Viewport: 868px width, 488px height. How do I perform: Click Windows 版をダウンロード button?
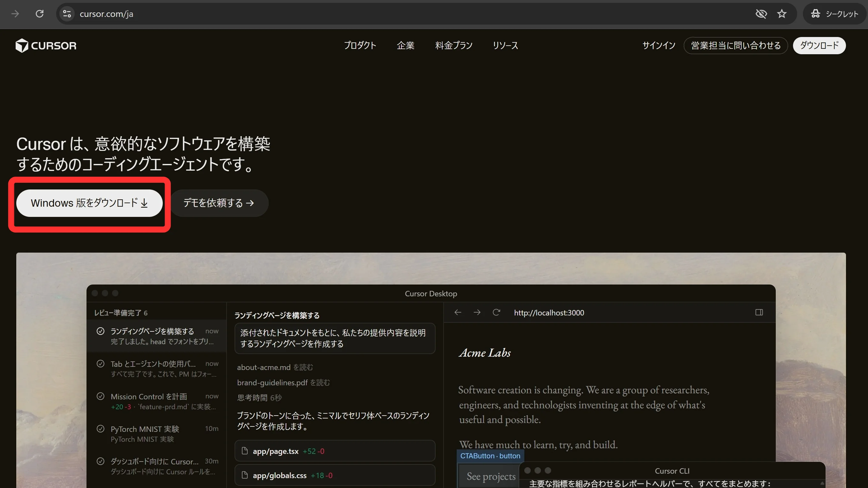[x=89, y=203]
